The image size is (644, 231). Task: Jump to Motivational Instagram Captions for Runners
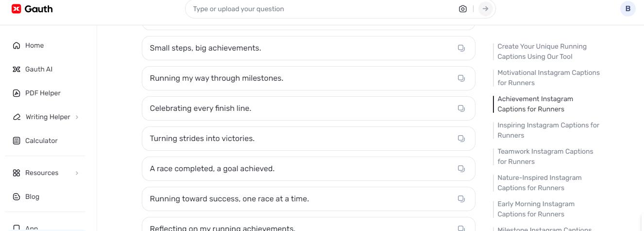click(548, 78)
